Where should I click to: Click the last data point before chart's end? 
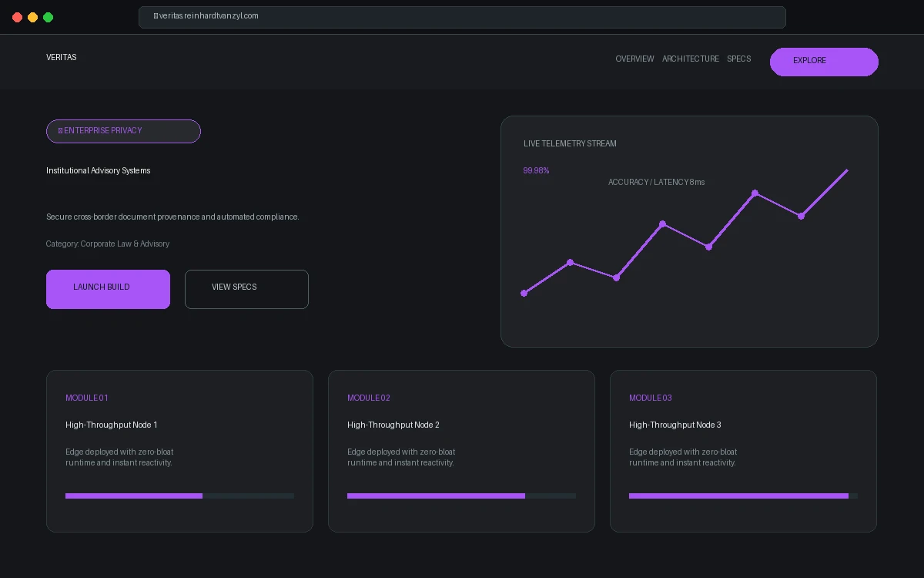[x=802, y=217]
